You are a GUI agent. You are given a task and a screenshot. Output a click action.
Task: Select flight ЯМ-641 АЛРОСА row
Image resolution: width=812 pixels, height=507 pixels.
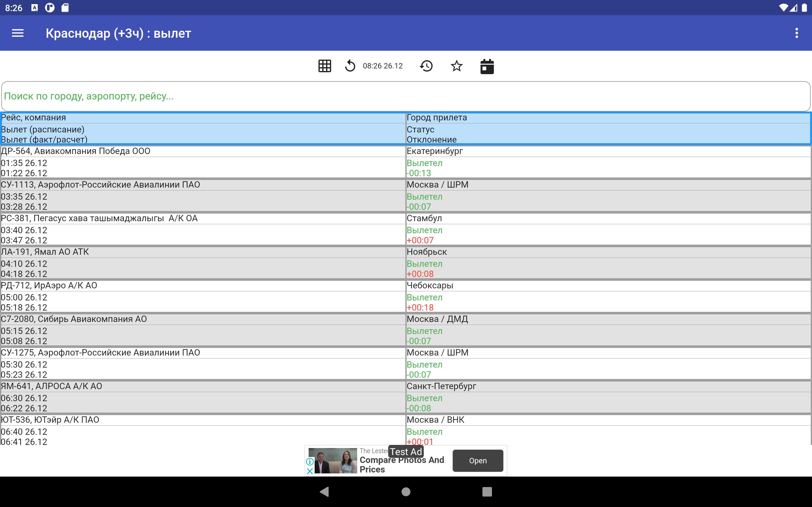tap(203, 397)
